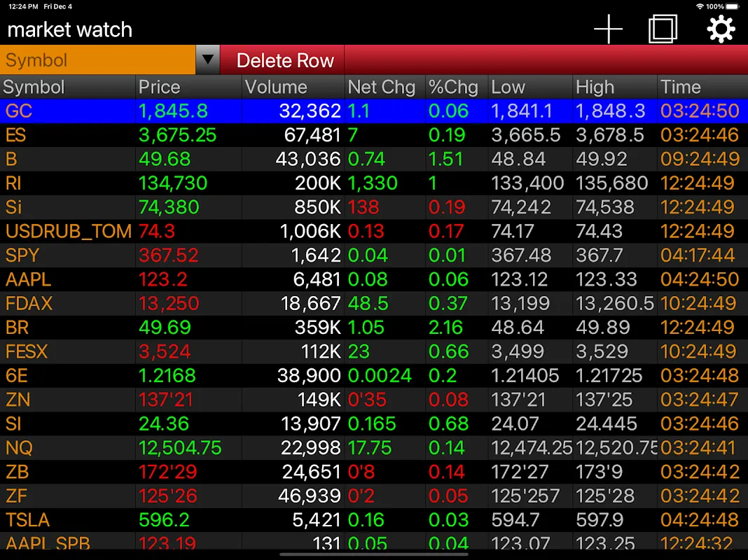Image resolution: width=748 pixels, height=560 pixels.
Task: Select the TSLA symbol row
Action: (28, 520)
